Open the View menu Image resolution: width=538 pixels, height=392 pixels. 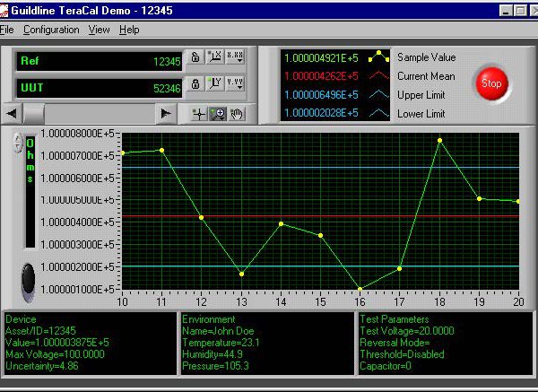click(x=100, y=30)
